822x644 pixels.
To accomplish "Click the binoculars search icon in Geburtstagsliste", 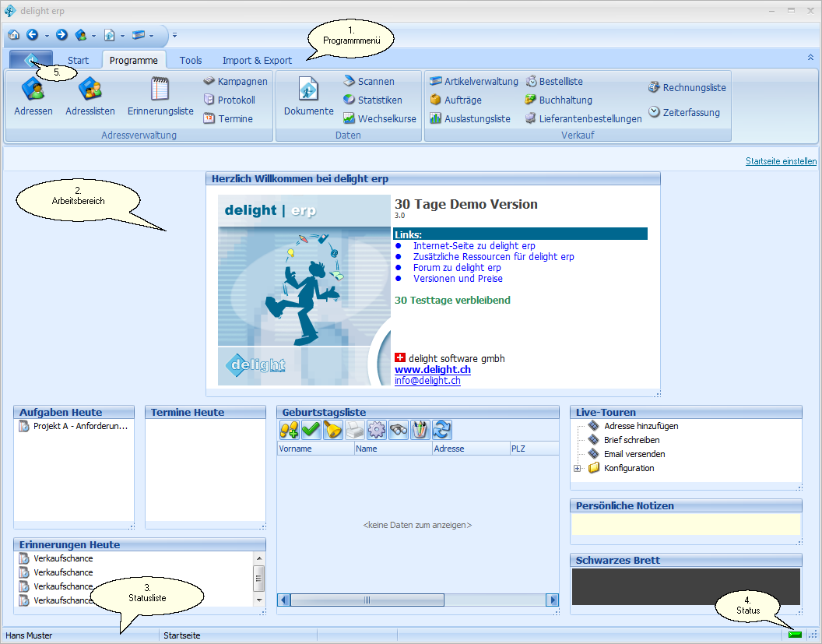I will click(x=399, y=430).
